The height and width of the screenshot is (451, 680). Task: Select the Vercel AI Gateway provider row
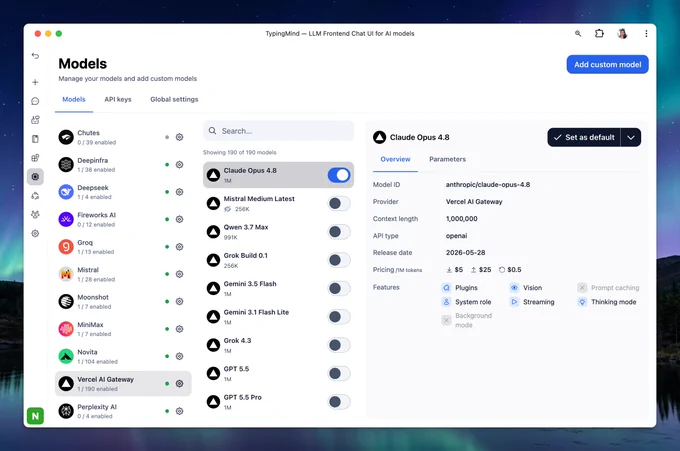click(123, 383)
